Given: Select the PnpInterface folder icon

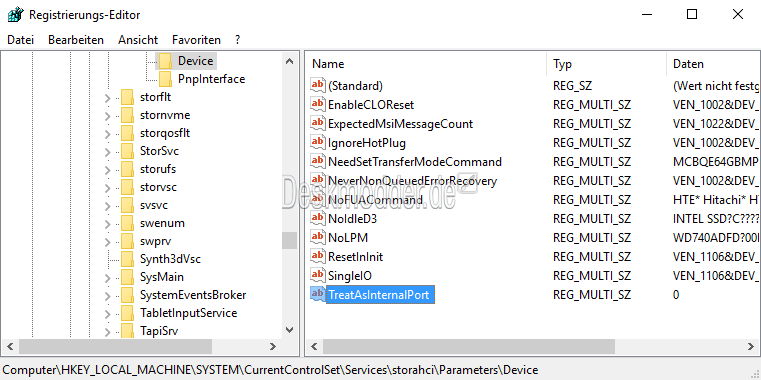Looking at the screenshot, I should (x=165, y=79).
